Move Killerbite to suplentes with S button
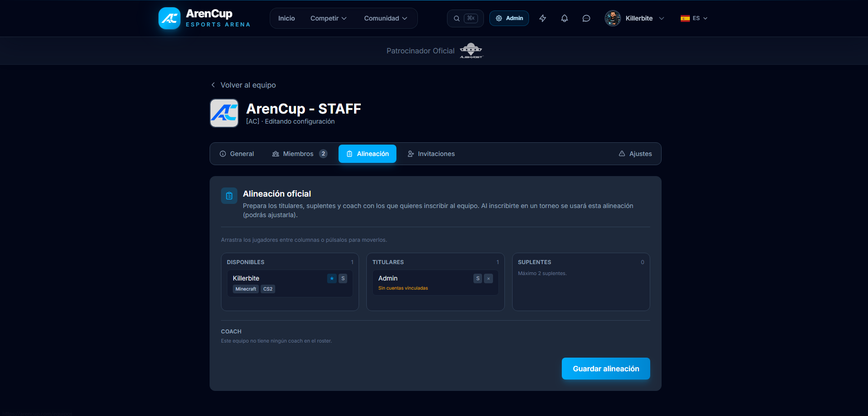Image resolution: width=868 pixels, height=416 pixels. click(343, 278)
